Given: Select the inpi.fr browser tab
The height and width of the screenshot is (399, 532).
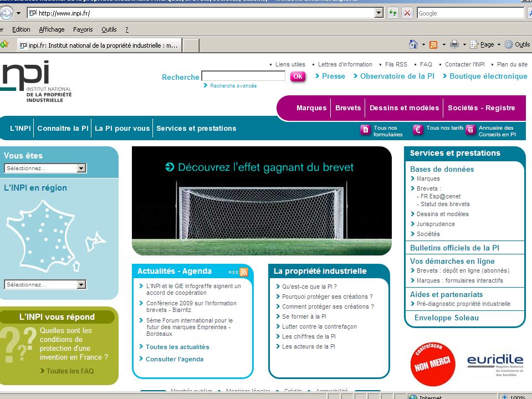Looking at the screenshot, I should coord(99,45).
